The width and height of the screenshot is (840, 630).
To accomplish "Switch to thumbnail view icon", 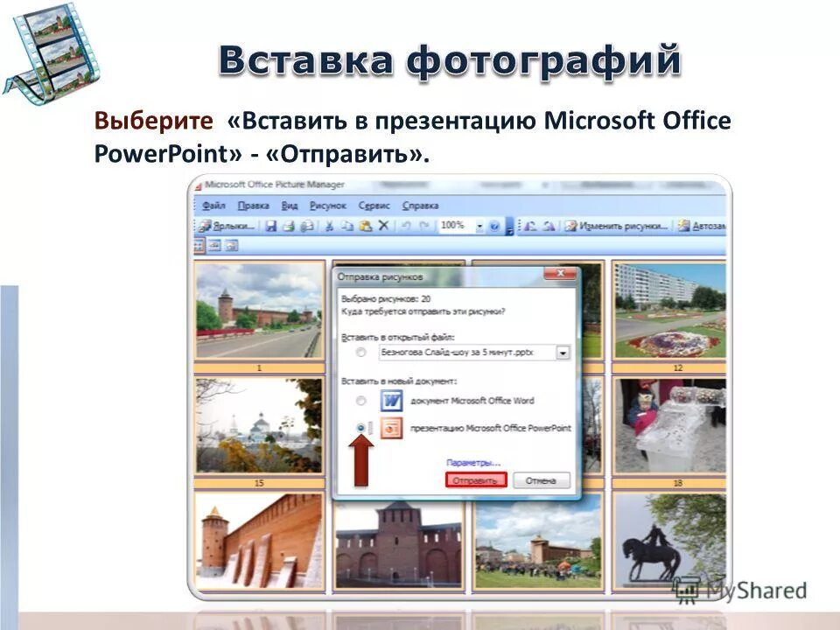I will (x=199, y=246).
